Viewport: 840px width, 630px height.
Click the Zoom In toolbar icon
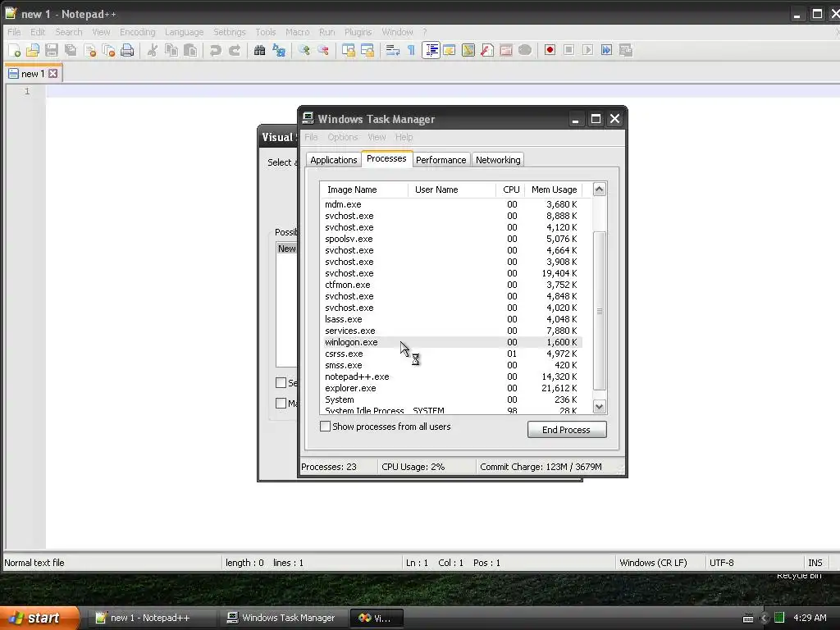(x=304, y=50)
